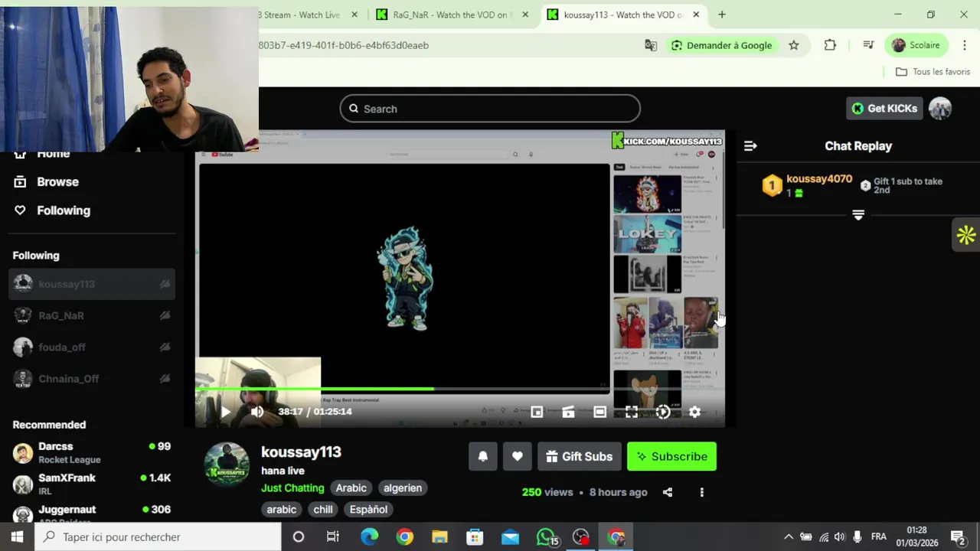Open the media control icon in Chrome
The height and width of the screenshot is (551, 980).
pyautogui.click(x=868, y=45)
